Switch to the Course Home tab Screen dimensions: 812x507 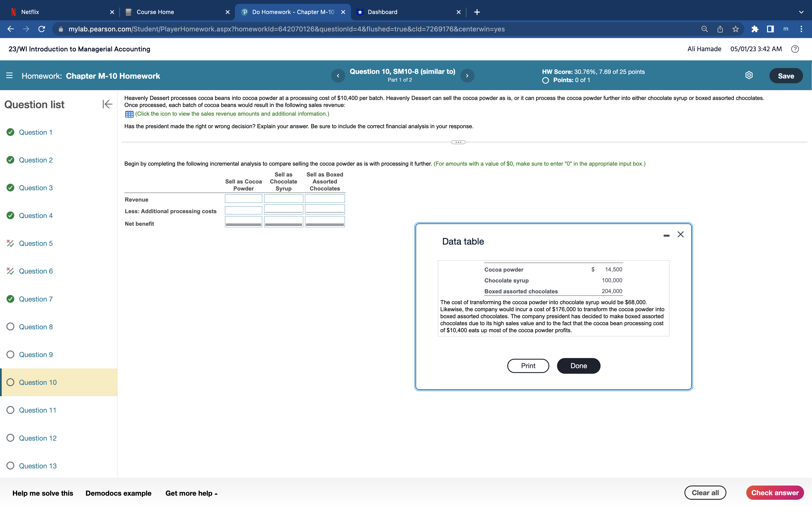click(x=155, y=12)
